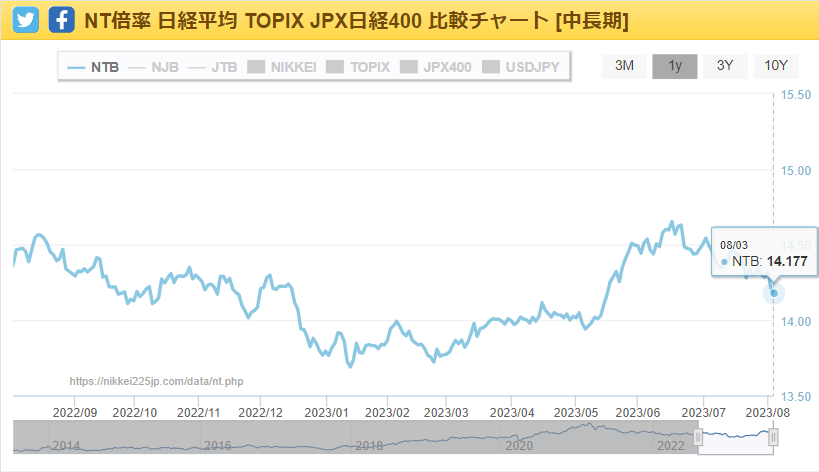
Task: Click the 2022/09 x-axis label
Action: tap(75, 412)
